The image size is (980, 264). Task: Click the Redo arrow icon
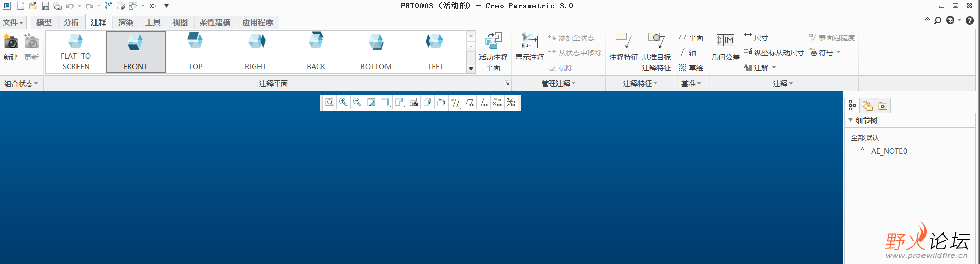89,6
